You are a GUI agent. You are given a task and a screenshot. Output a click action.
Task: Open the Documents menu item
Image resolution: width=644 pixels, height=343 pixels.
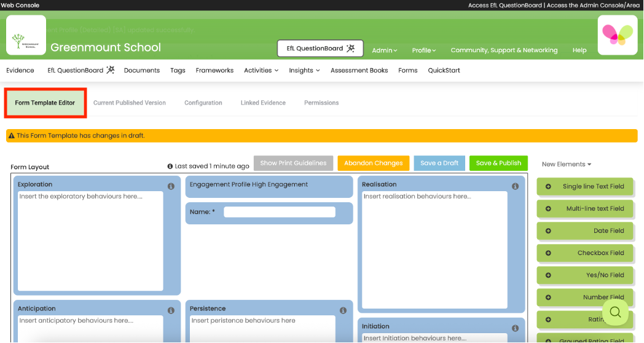[142, 70]
